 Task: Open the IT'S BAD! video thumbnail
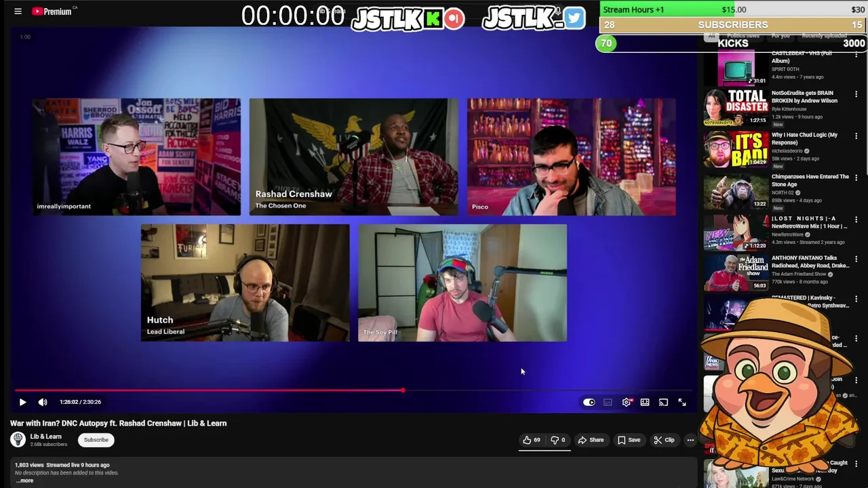tap(736, 149)
